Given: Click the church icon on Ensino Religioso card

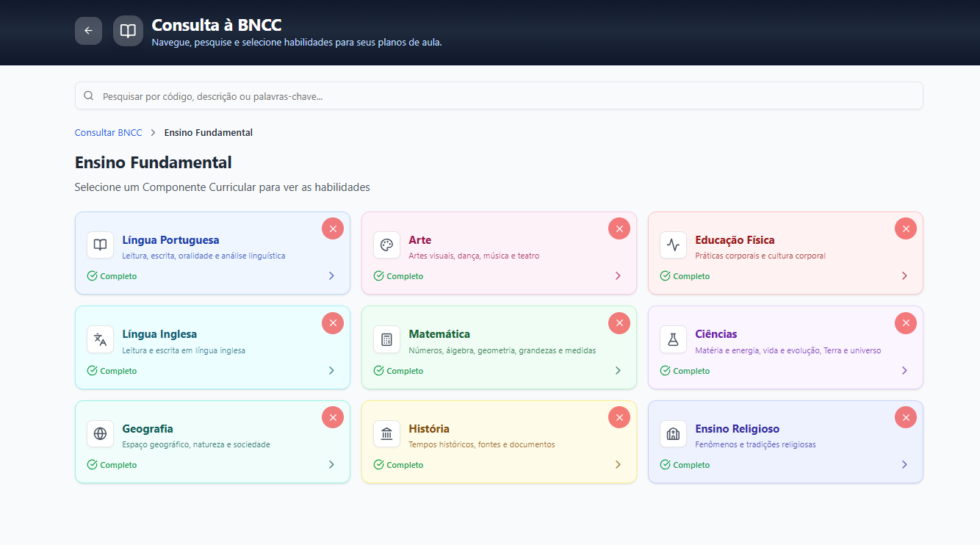Looking at the screenshot, I should click(x=673, y=433).
